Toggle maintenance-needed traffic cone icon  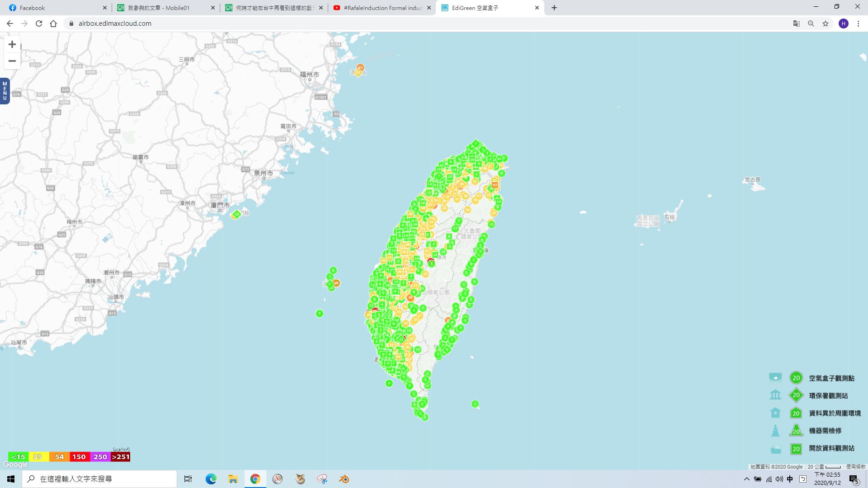coord(775,430)
